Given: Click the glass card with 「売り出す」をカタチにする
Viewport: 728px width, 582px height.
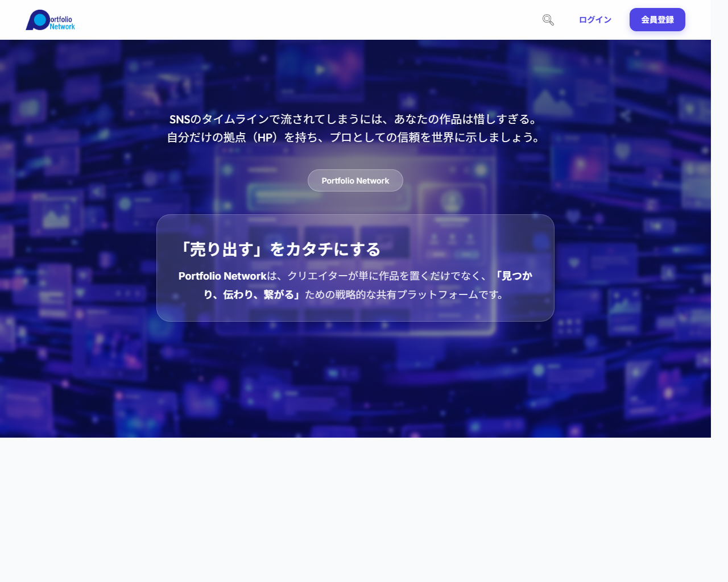Looking at the screenshot, I should (x=355, y=267).
